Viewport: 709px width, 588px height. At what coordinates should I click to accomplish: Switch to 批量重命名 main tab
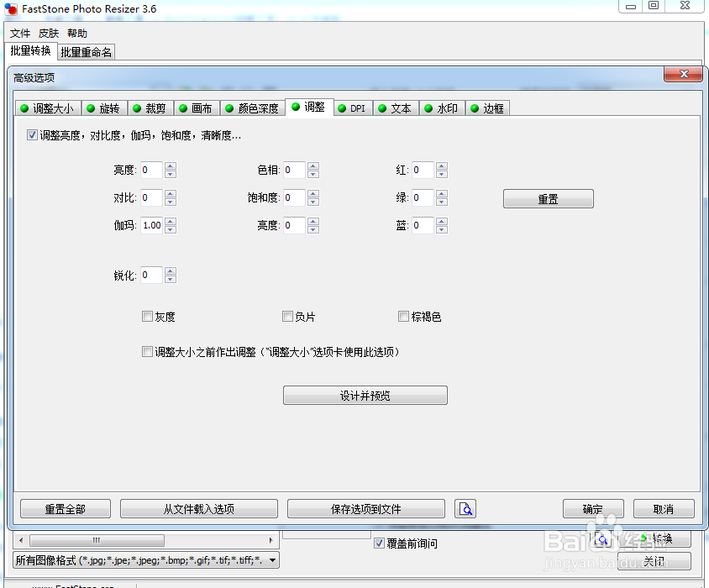coord(86,52)
